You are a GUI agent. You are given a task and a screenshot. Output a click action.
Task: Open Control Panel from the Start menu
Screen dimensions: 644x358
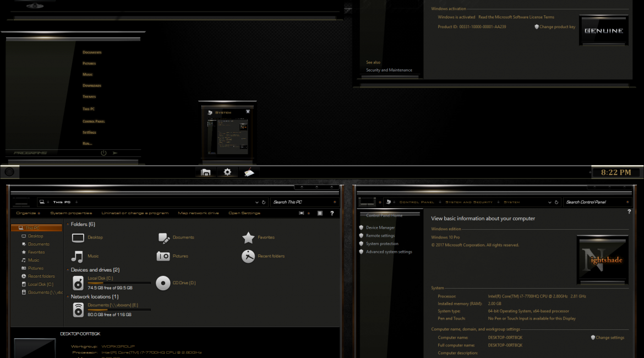(x=94, y=122)
